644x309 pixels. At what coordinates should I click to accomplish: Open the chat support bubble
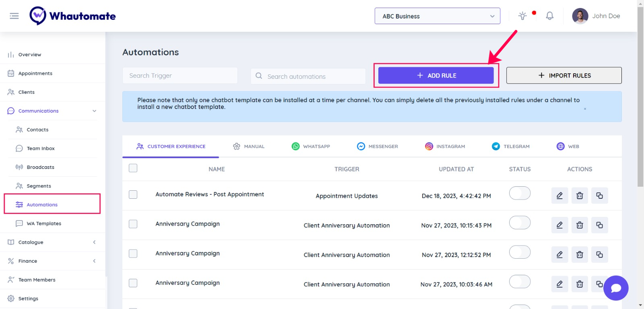pos(615,288)
